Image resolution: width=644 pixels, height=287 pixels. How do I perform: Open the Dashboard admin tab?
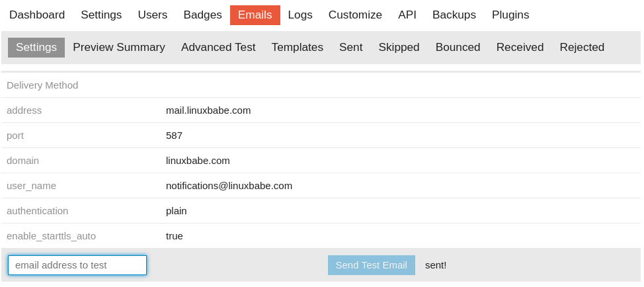point(37,15)
